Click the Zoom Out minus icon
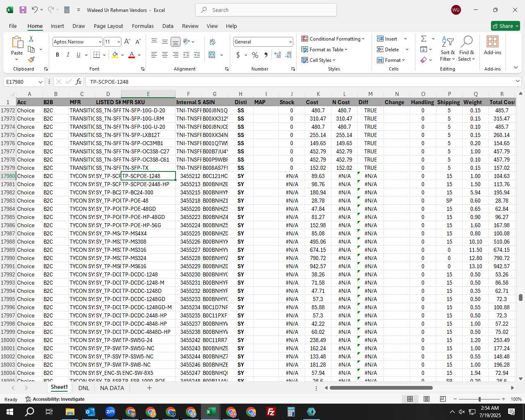Viewport: 525px width, 420px height. point(455,399)
